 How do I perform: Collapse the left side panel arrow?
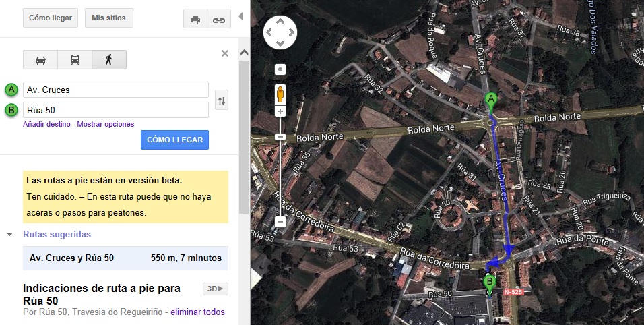click(x=241, y=16)
